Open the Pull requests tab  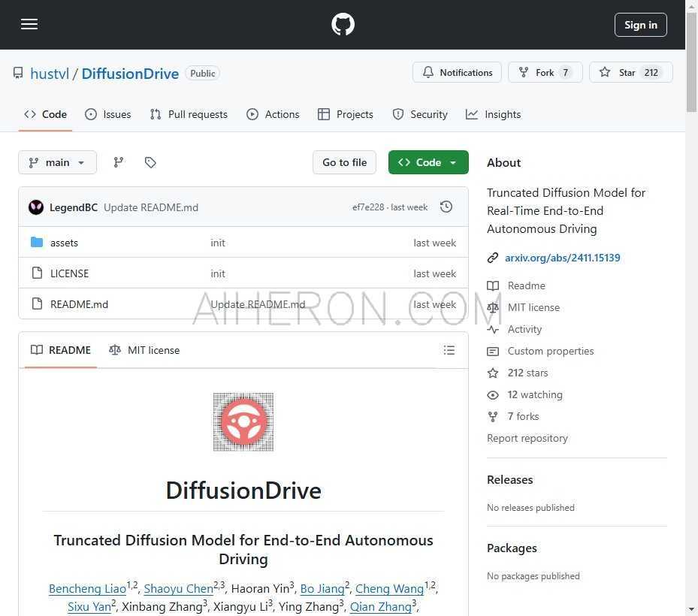coord(189,114)
